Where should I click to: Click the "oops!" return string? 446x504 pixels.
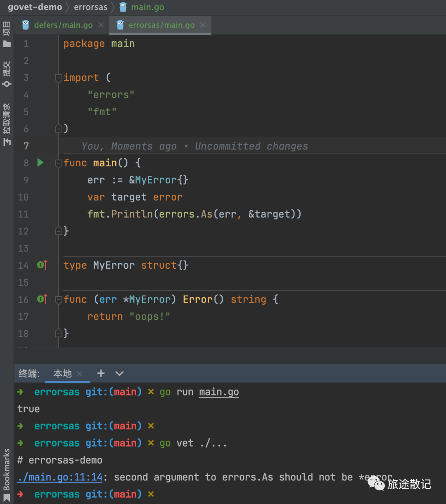point(150,317)
